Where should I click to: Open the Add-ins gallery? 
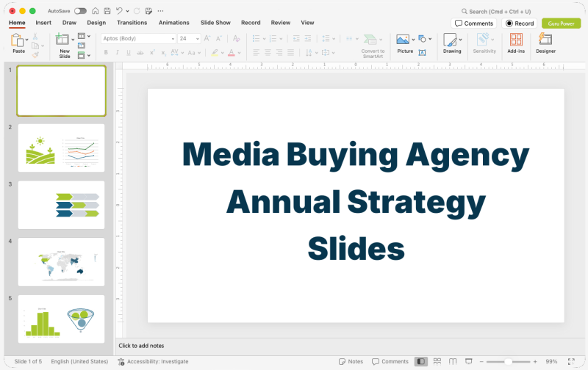click(x=516, y=43)
